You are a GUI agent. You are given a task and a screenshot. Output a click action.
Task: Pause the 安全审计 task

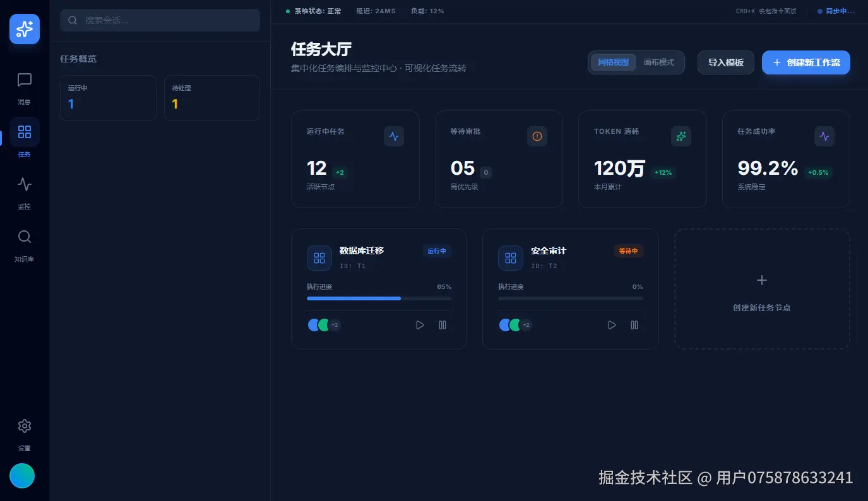634,325
